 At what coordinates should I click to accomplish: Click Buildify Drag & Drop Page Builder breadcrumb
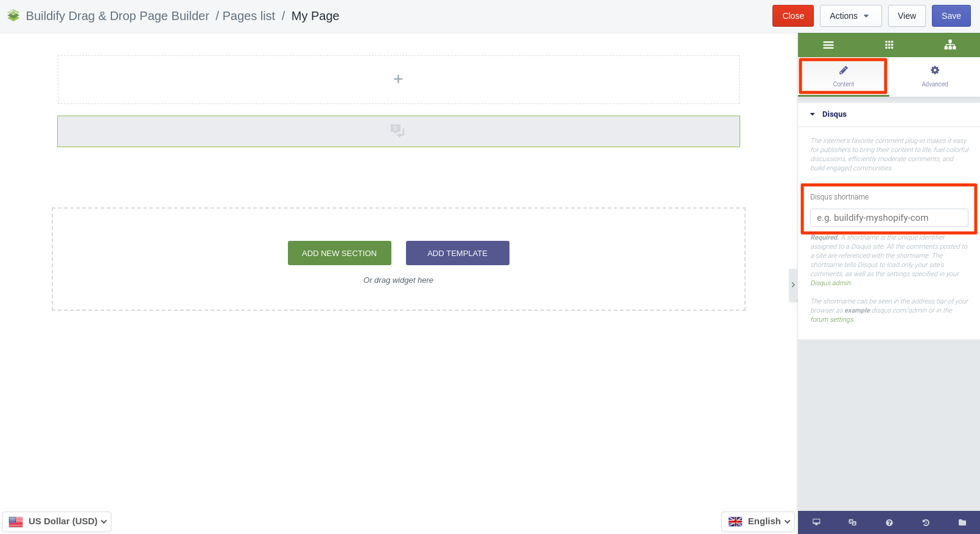[117, 16]
